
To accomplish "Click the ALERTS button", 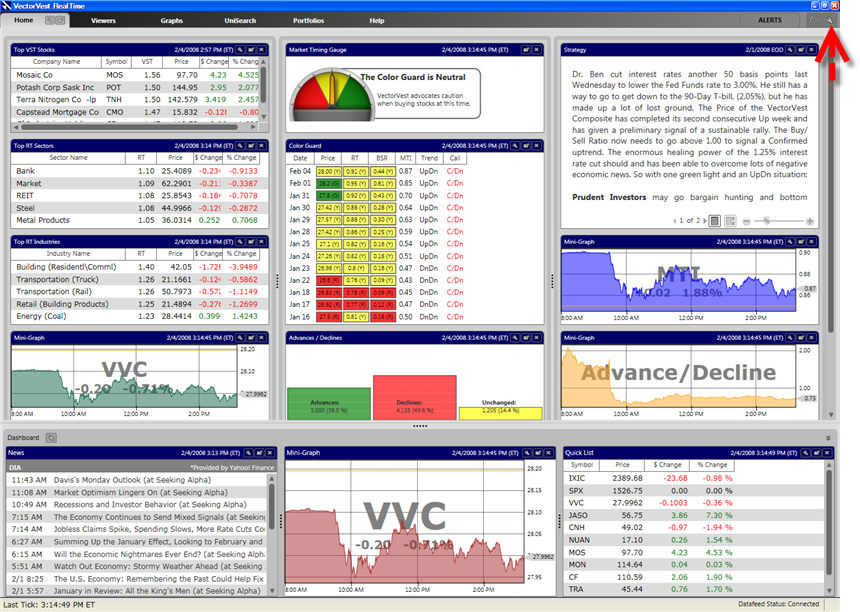I will click(x=769, y=20).
